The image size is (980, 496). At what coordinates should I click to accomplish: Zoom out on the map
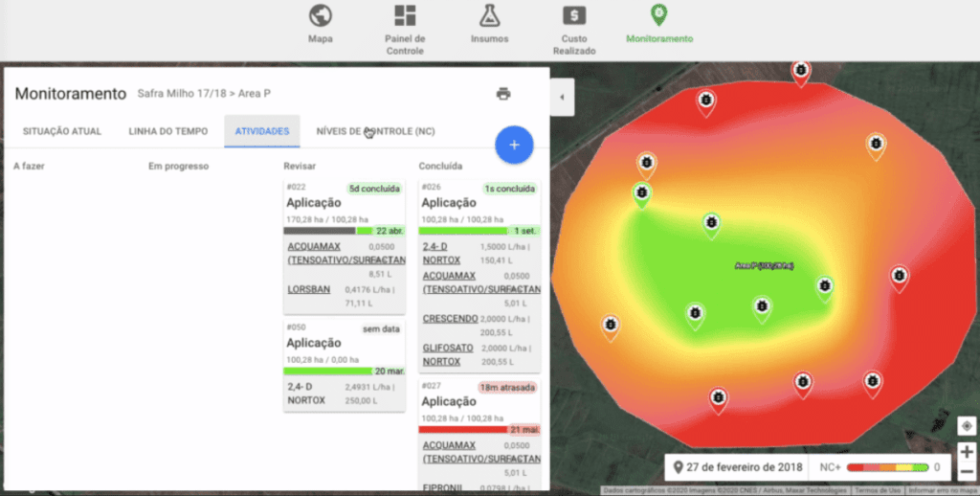tap(967, 471)
